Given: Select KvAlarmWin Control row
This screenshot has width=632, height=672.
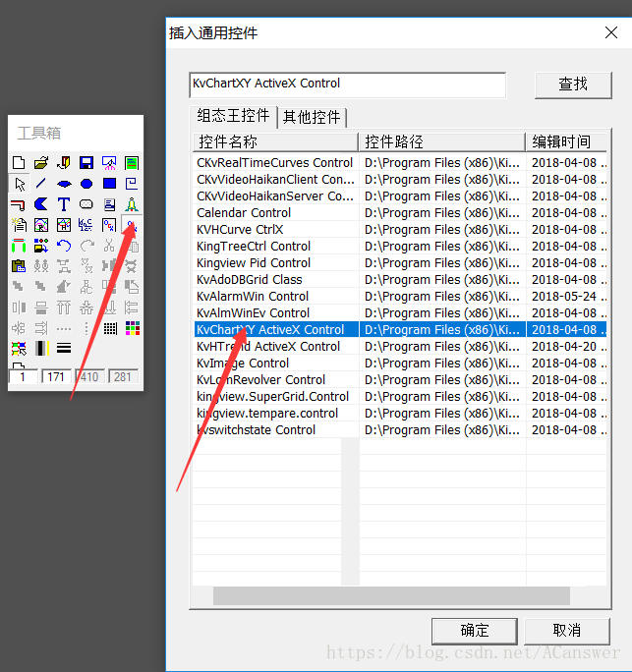Looking at the screenshot, I should coord(400,297).
